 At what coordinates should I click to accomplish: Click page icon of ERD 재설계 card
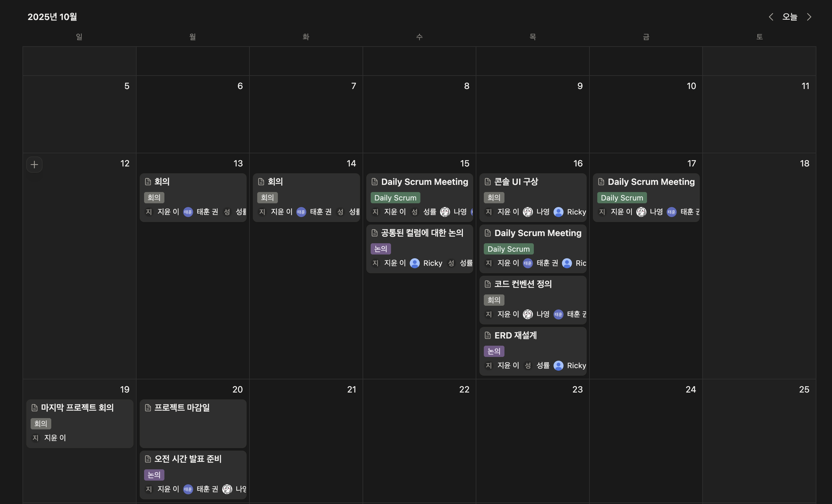click(x=488, y=335)
